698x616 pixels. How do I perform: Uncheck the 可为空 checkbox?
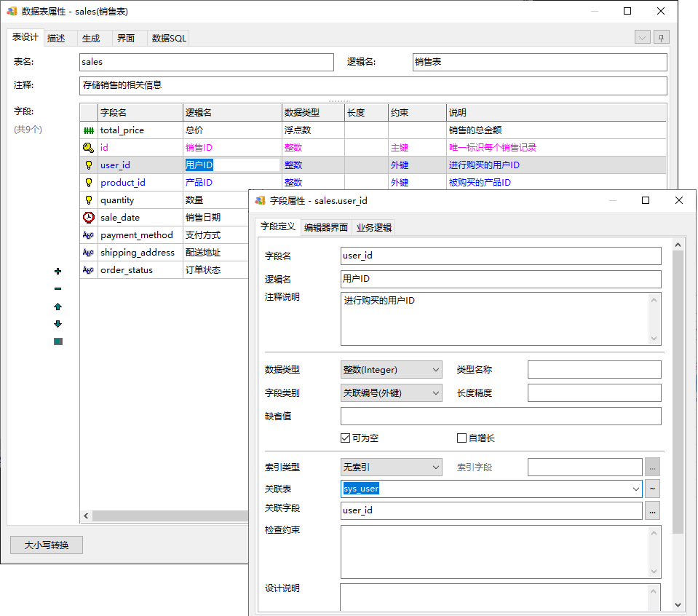(x=346, y=438)
